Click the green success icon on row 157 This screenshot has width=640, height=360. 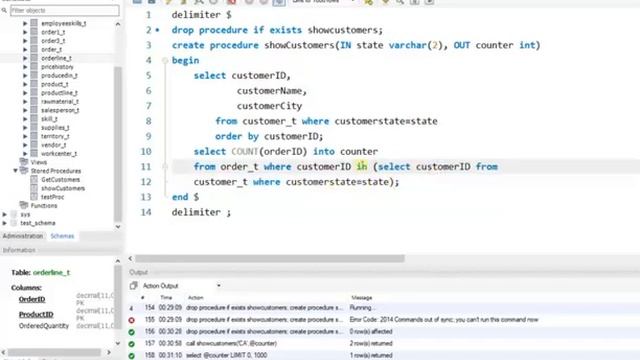131,344
